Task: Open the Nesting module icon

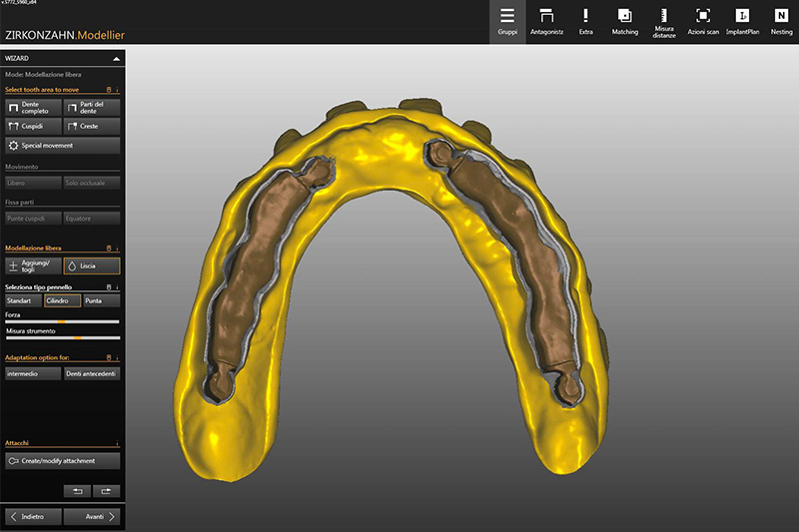Action: pos(781,21)
